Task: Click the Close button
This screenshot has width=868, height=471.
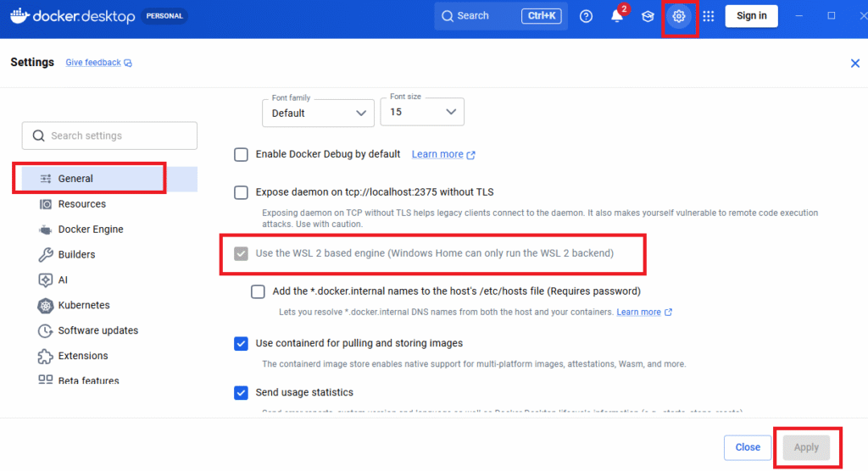Action: (748, 447)
